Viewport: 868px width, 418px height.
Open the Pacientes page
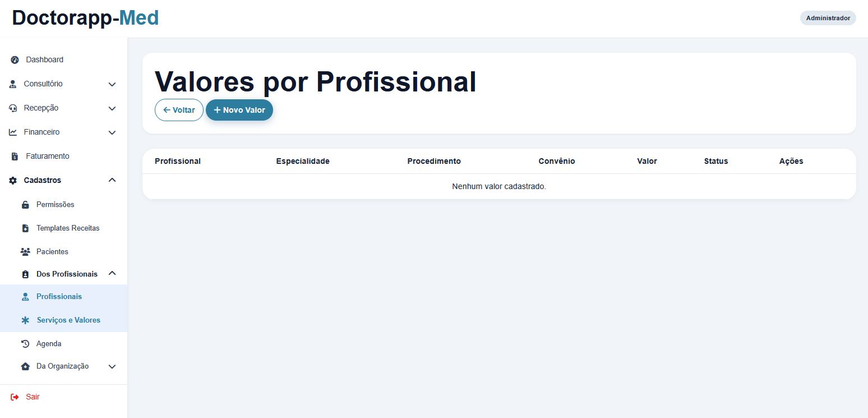point(64,251)
